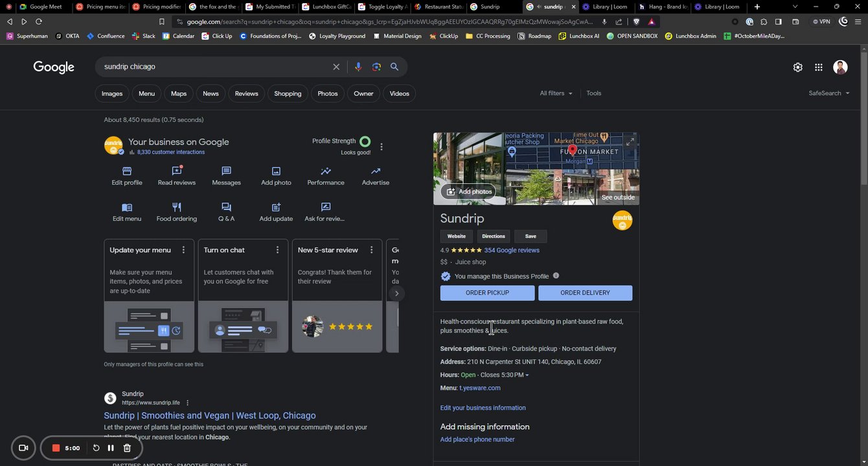The height and width of the screenshot is (466, 868).
Task: Open business profile three-dot menu
Action: tap(382, 147)
